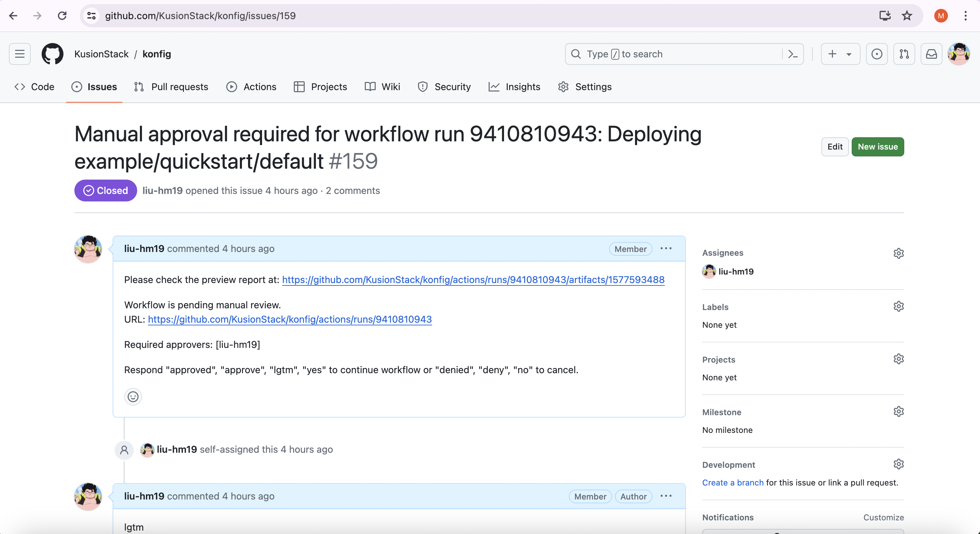
Task: Open the Assignees gear settings
Action: pyautogui.click(x=898, y=253)
